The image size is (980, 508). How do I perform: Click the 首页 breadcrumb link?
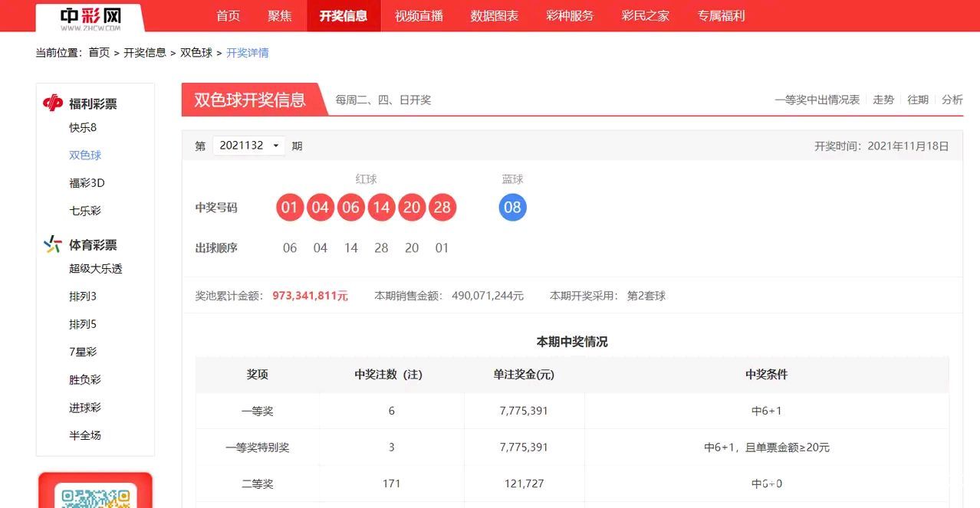99,53
